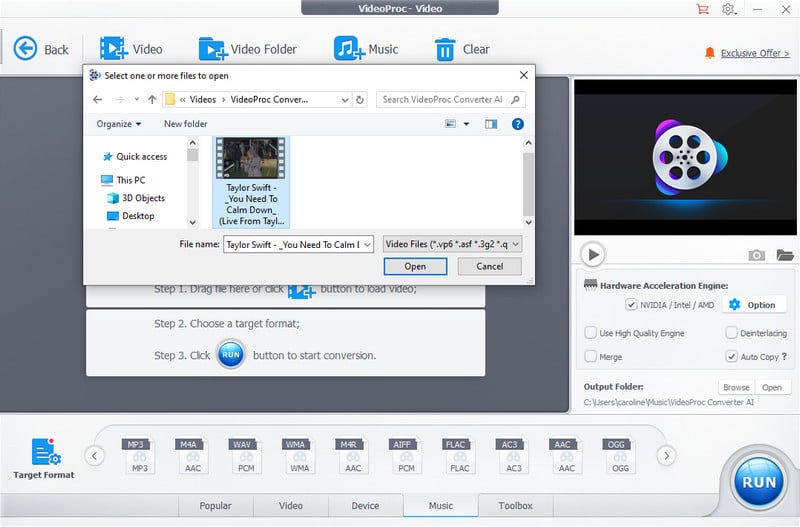Select the FLAC format preset
Viewport: 800px width, 527px height.
[x=460, y=456]
